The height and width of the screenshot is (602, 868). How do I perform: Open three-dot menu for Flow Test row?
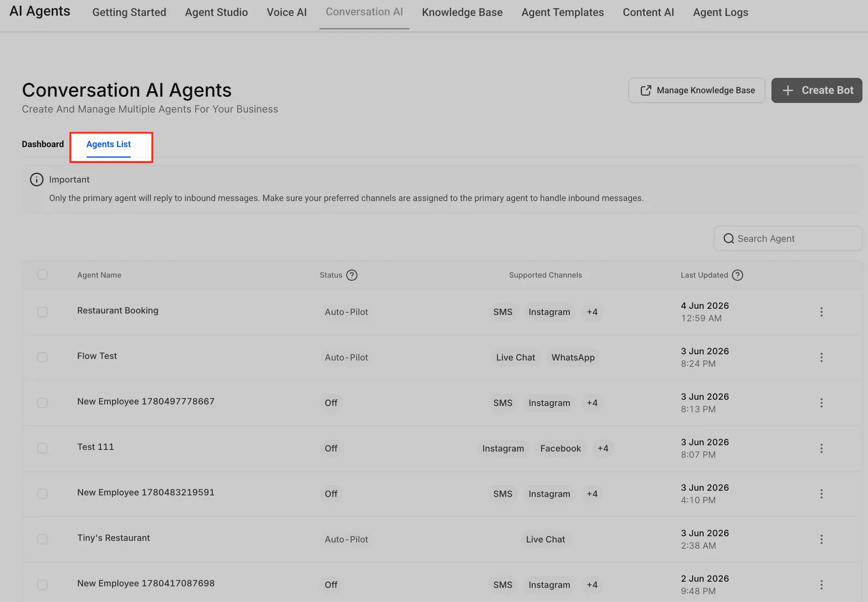(821, 357)
